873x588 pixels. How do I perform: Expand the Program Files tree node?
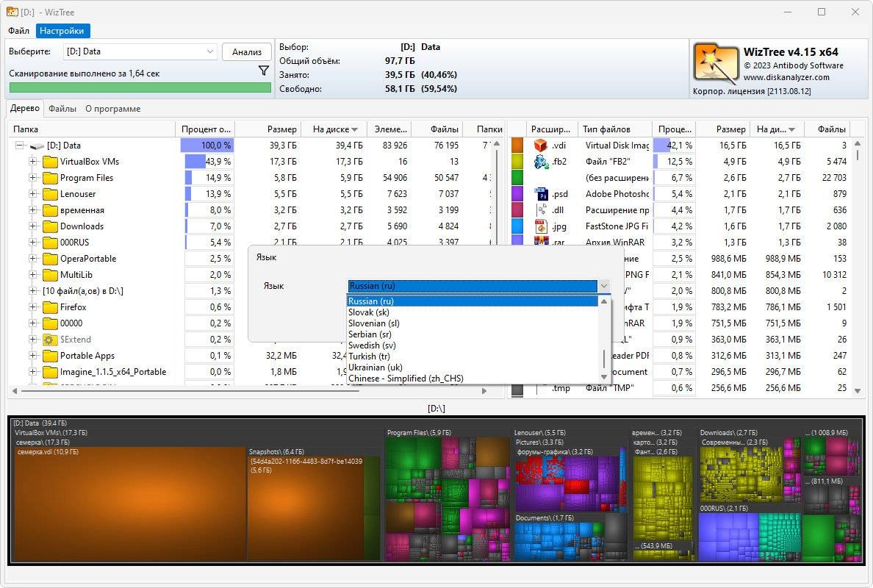33,178
